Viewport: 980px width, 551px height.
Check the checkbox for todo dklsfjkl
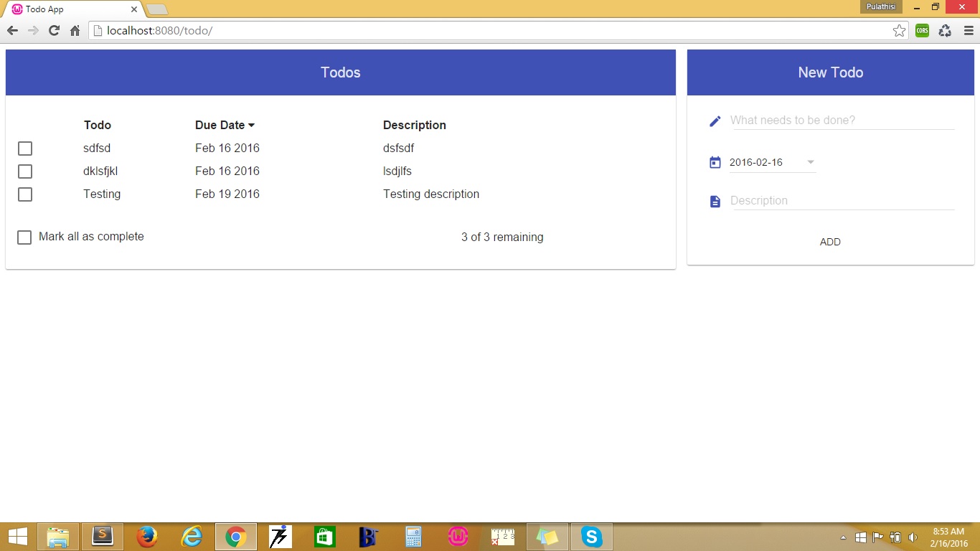tap(25, 171)
